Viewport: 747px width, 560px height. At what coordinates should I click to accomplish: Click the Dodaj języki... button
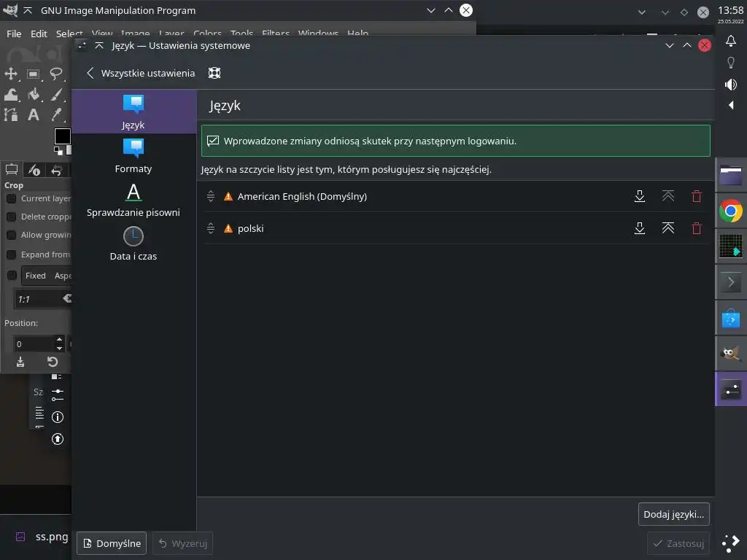[x=673, y=514]
